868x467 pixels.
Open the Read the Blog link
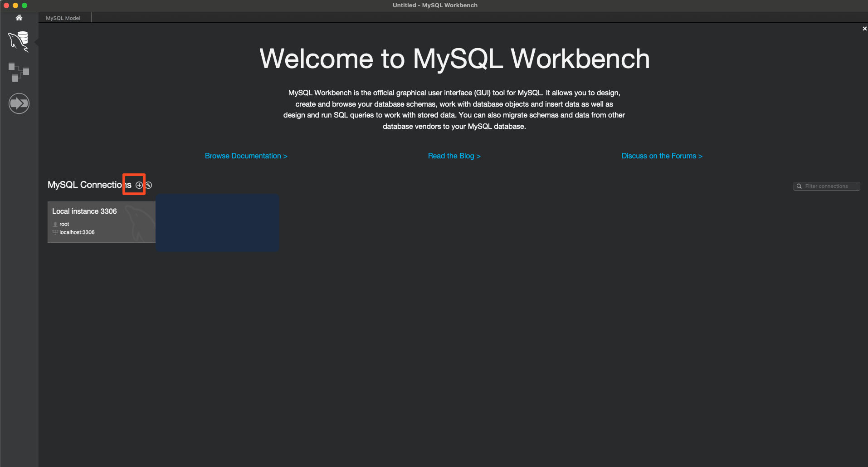point(454,156)
